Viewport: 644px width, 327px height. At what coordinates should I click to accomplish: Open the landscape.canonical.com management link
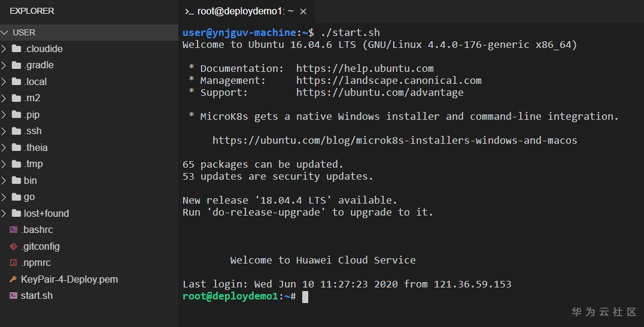388,80
